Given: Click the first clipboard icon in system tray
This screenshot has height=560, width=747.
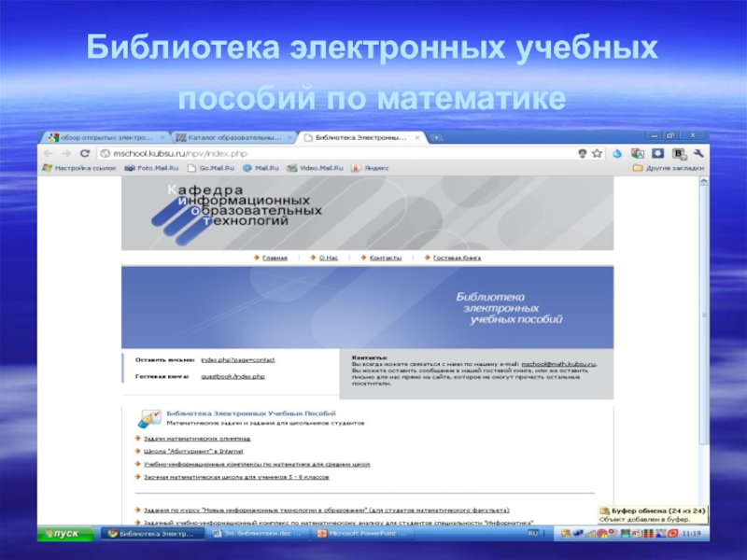Looking at the screenshot, I should pos(566,533).
